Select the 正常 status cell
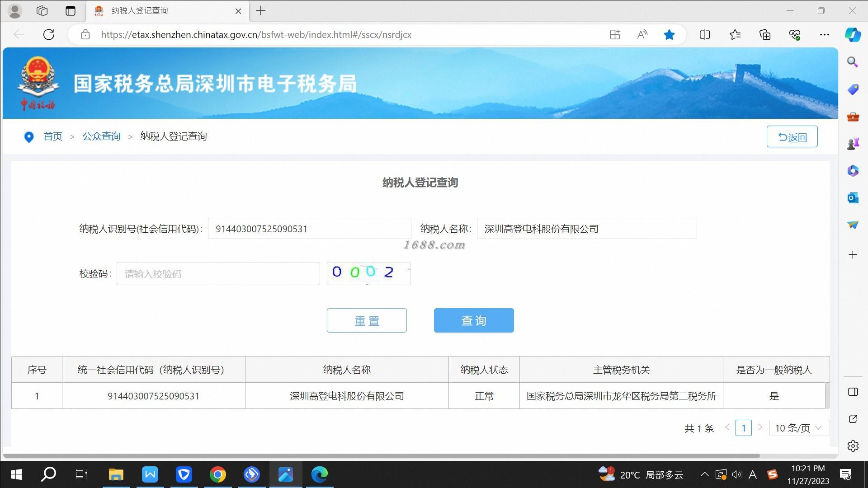The height and width of the screenshot is (488, 868). [x=484, y=396]
